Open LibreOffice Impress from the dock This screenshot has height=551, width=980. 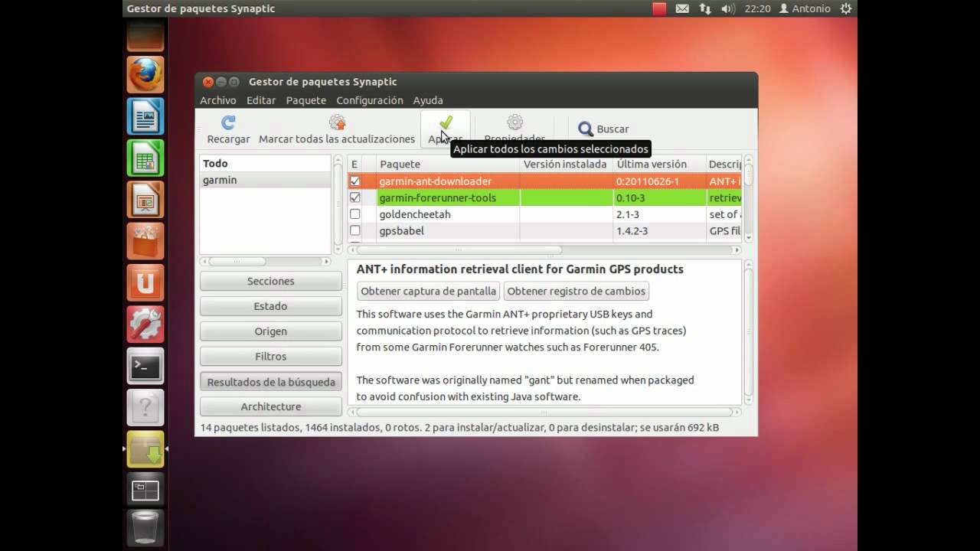click(x=145, y=200)
